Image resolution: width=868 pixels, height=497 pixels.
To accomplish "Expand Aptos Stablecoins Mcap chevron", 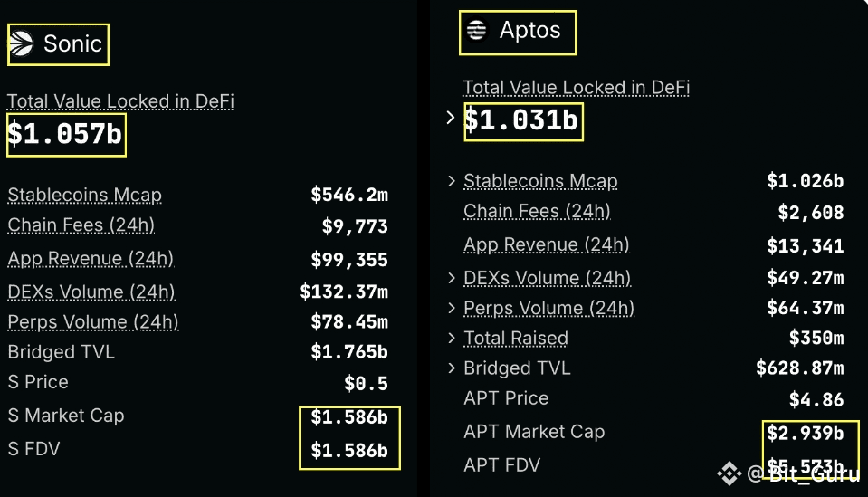I will [x=452, y=181].
